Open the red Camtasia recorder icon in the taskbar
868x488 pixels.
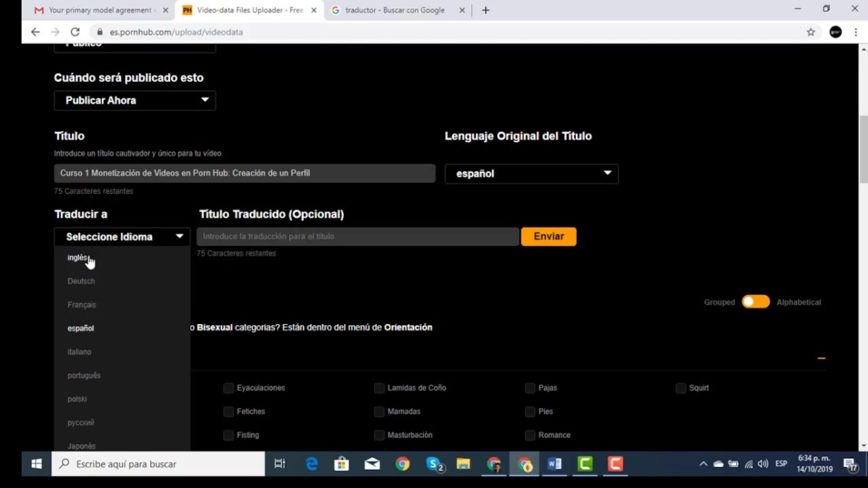[615, 464]
